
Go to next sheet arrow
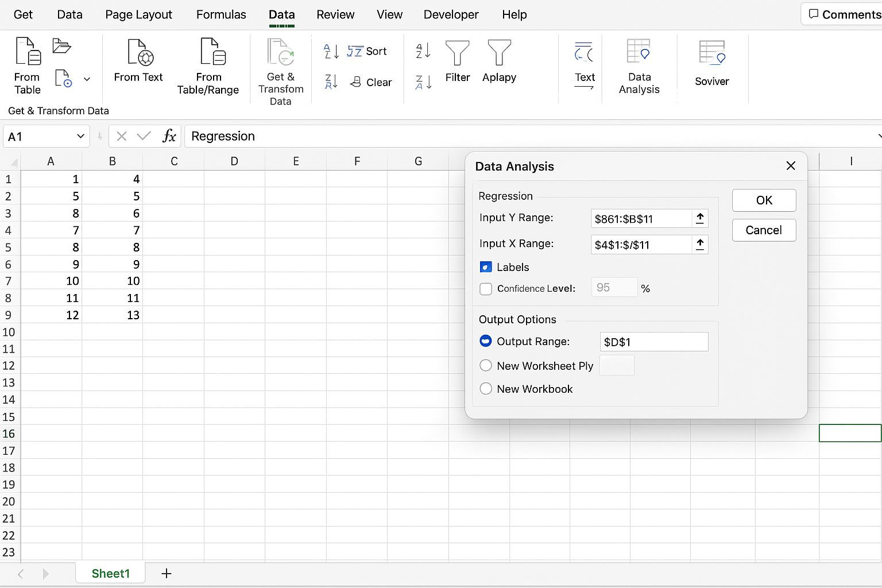45,574
